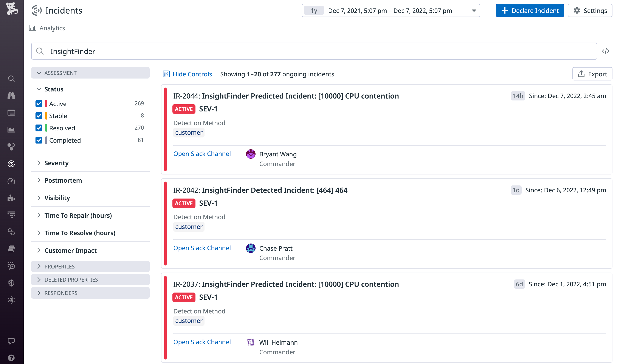Screen dimensions: 620x364
Task: Open the Integrations puzzle-piece icon
Action: click(11, 198)
